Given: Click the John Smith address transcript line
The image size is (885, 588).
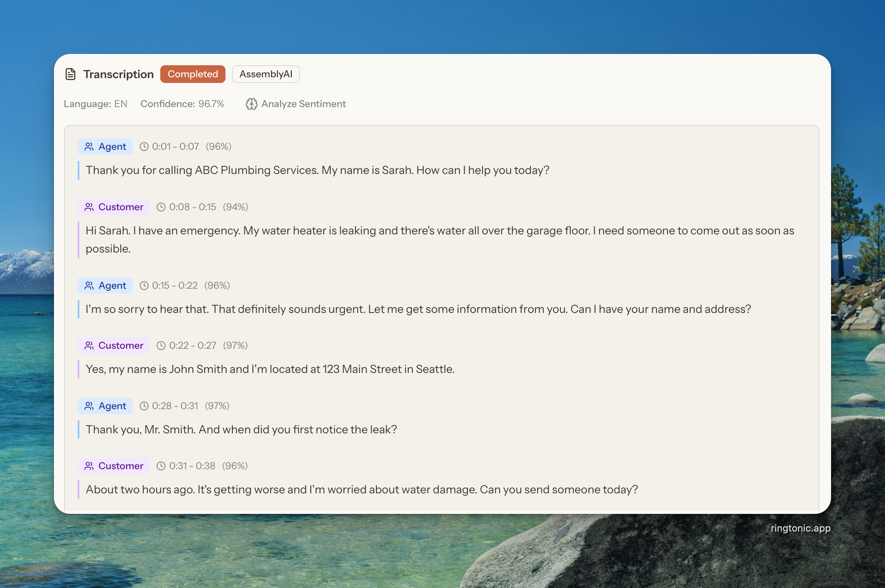Looking at the screenshot, I should pyautogui.click(x=270, y=369).
